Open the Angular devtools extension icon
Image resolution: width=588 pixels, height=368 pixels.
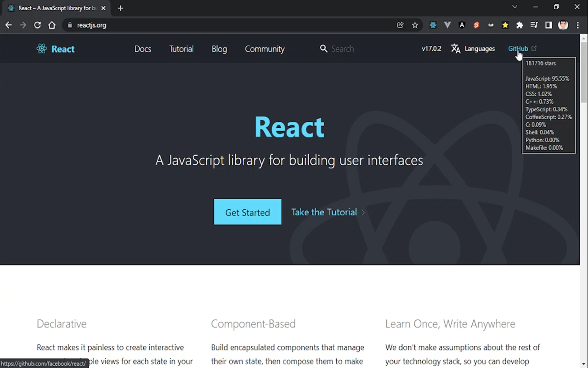(462, 25)
